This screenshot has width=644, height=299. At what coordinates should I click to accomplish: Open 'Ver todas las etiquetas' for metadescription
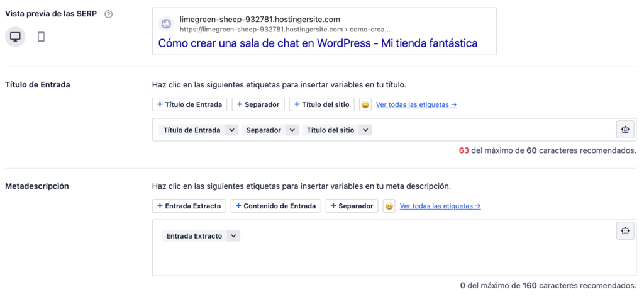[440, 206]
